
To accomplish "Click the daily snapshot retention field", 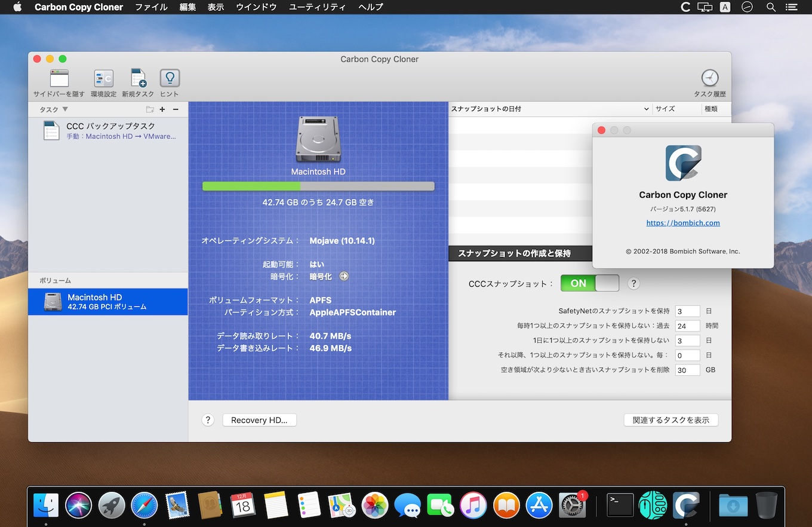I will (687, 341).
